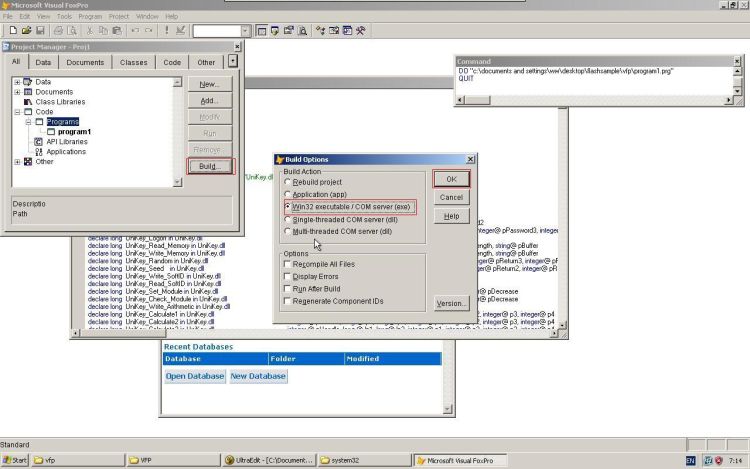Click the Add... button in Project Manager
Image resolution: width=750 pixels, height=469 pixels.
pos(210,101)
